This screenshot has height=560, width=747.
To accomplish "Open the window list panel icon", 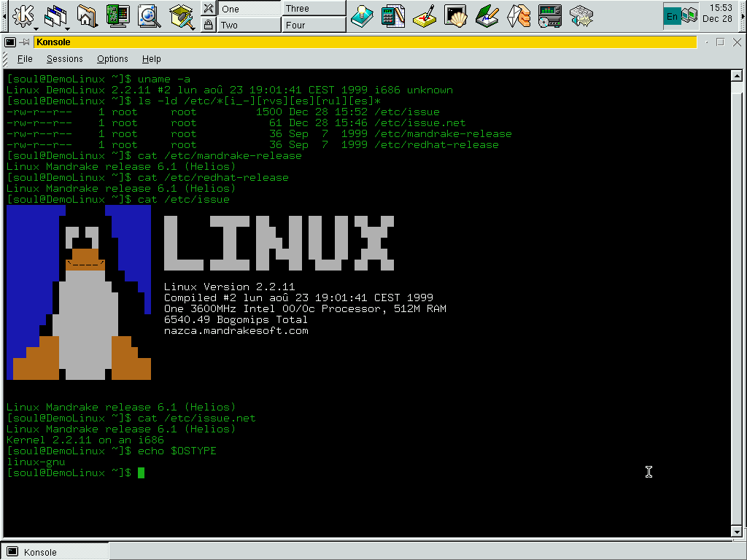I will [55, 16].
